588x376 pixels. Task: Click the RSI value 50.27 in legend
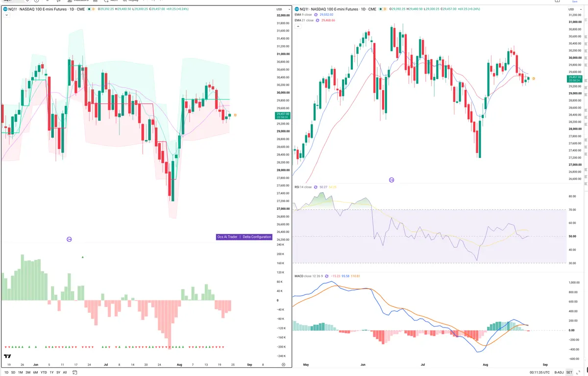tap(323, 187)
